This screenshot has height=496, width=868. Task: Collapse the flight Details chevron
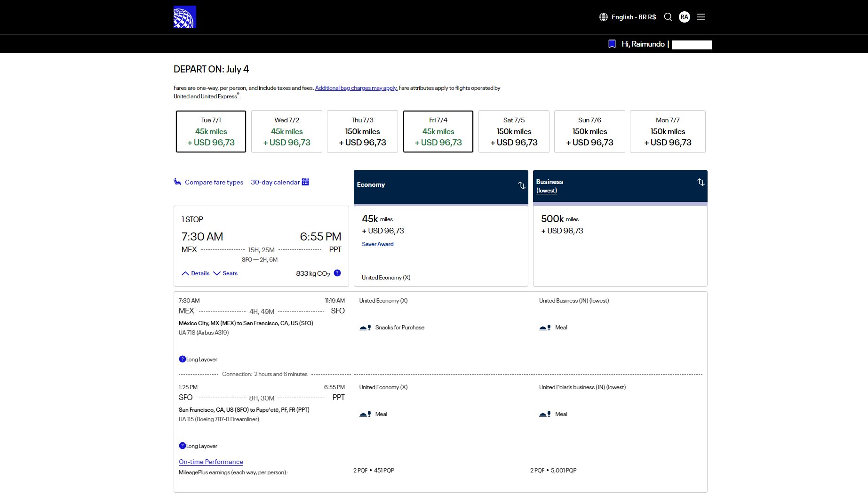pyautogui.click(x=185, y=273)
